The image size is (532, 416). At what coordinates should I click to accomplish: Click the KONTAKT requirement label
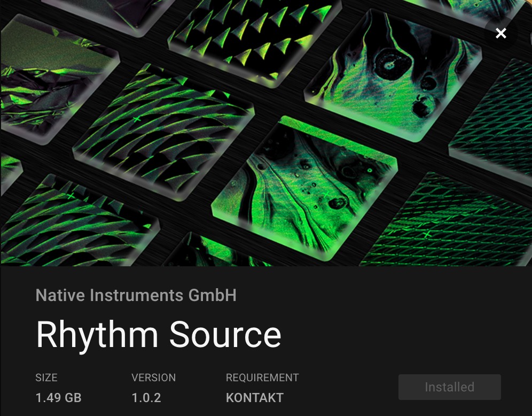point(254,398)
